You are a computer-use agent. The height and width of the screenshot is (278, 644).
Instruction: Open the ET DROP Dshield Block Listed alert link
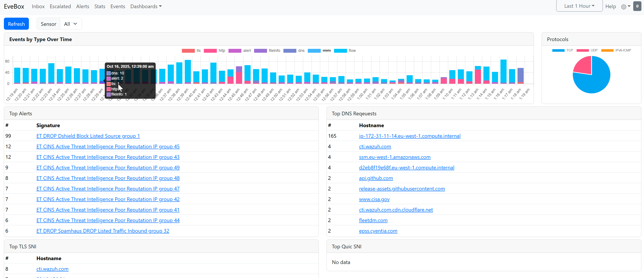click(x=88, y=136)
